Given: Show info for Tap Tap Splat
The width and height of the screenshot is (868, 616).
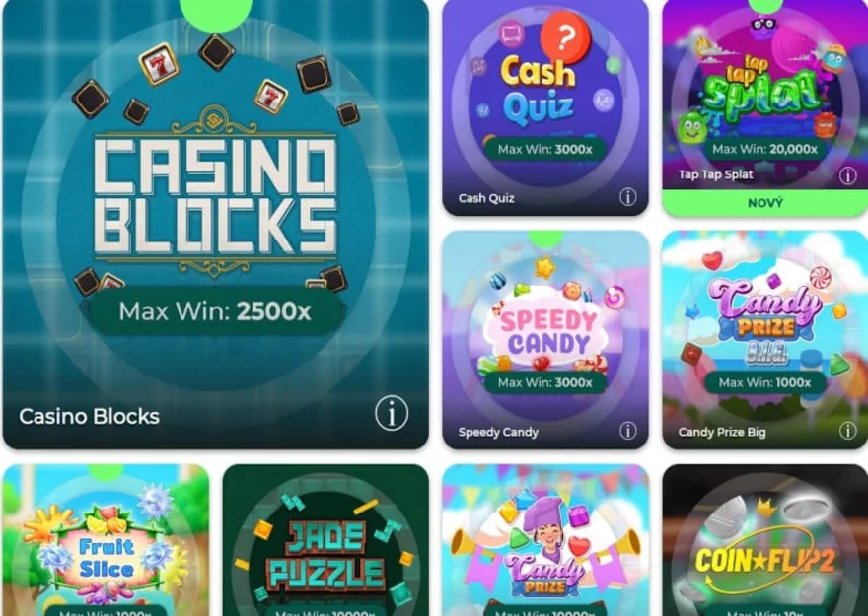Looking at the screenshot, I should [x=848, y=175].
